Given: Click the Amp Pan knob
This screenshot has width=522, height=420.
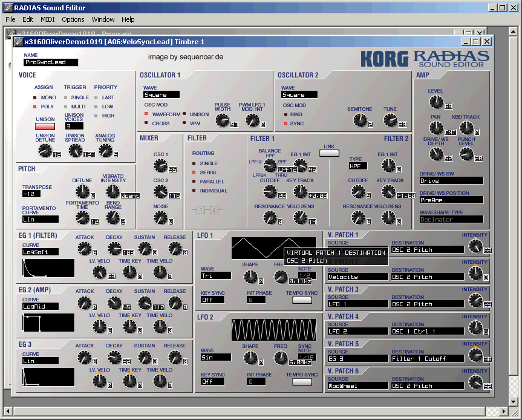Looking at the screenshot, I should click(436, 128).
